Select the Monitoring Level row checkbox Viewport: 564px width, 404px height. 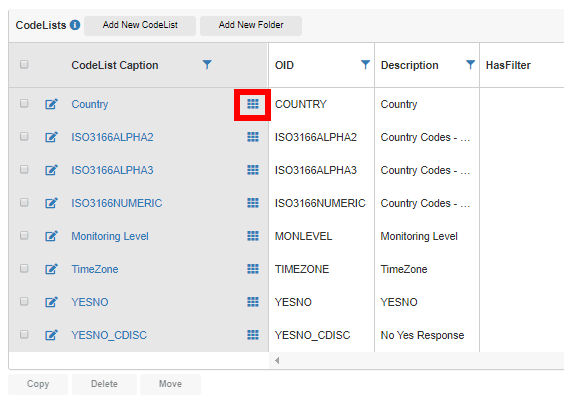[24, 236]
